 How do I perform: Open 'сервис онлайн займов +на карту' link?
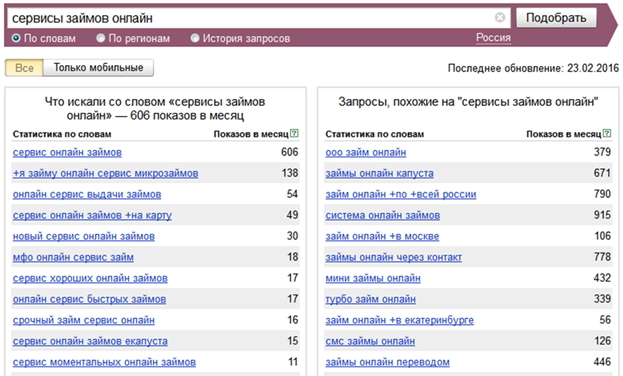[92, 215]
